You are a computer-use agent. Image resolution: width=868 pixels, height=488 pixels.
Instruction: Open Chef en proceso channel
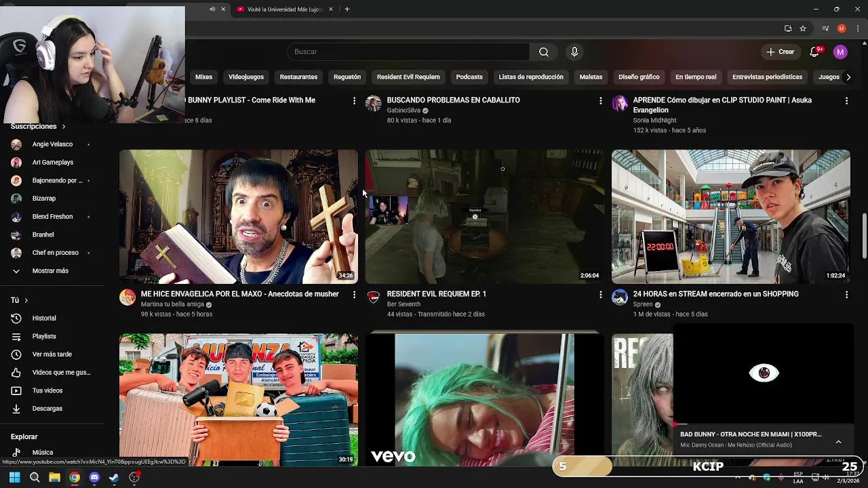click(x=51, y=253)
